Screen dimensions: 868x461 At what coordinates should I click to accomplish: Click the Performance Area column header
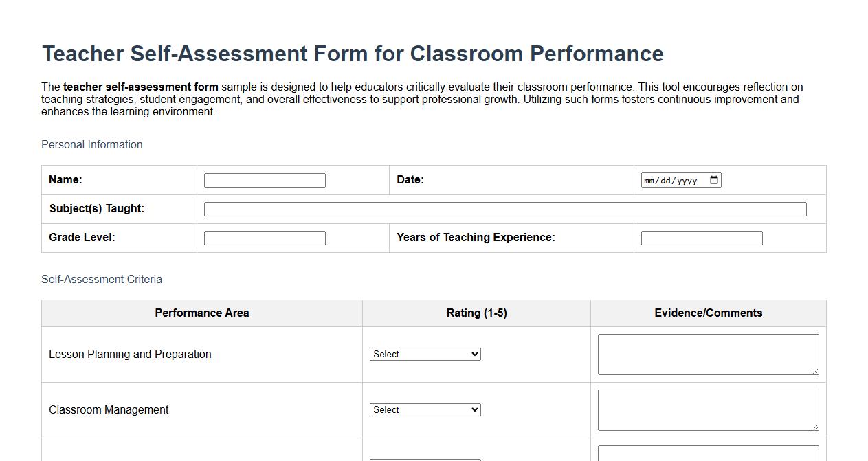tap(201, 313)
